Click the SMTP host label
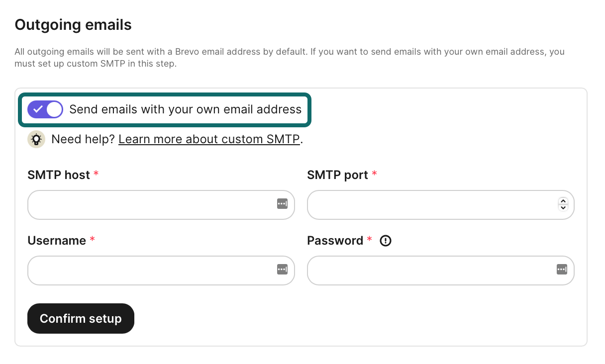 pos(59,175)
